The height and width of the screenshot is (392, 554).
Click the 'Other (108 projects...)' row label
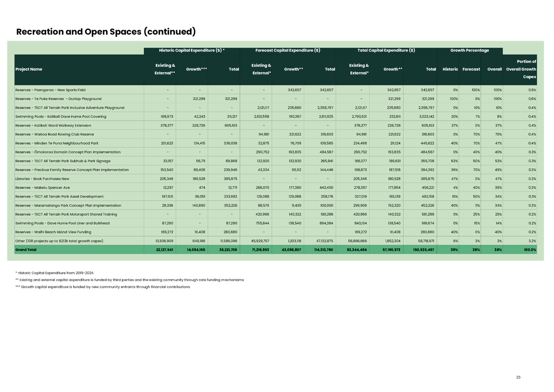tap(59, 241)
